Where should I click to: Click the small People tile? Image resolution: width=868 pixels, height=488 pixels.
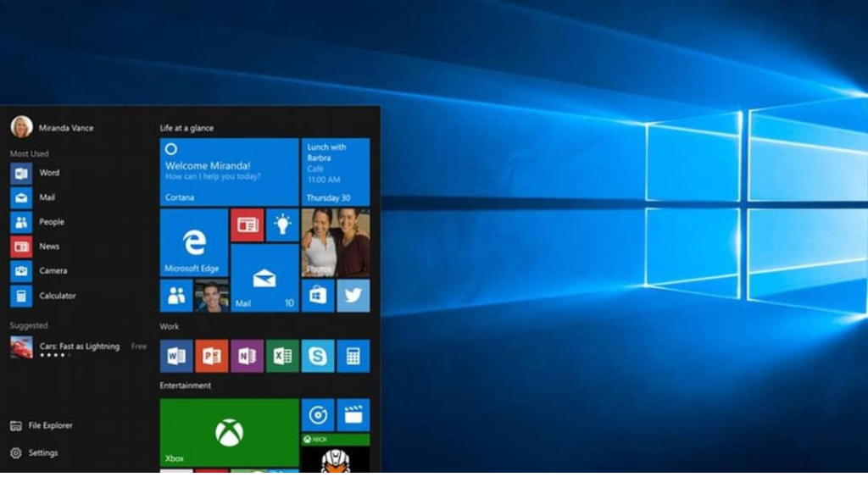click(x=176, y=296)
